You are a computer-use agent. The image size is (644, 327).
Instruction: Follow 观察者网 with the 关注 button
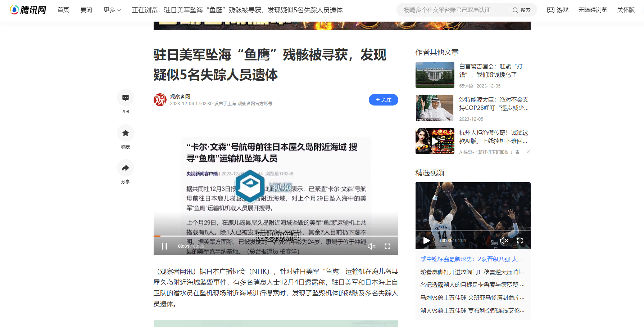pyautogui.click(x=384, y=100)
